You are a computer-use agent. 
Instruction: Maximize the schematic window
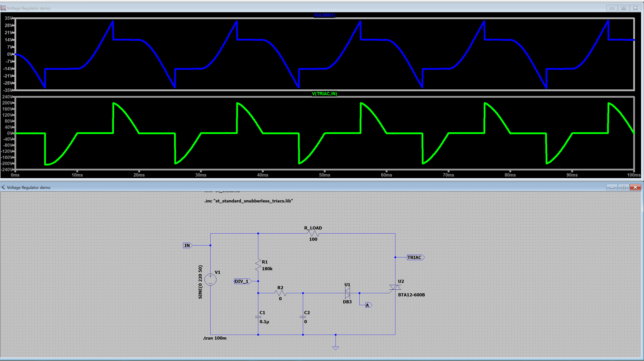click(x=624, y=187)
